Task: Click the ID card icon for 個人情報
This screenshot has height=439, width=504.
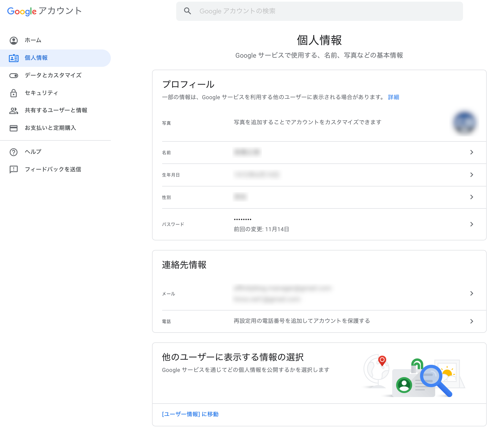Action: point(13,58)
